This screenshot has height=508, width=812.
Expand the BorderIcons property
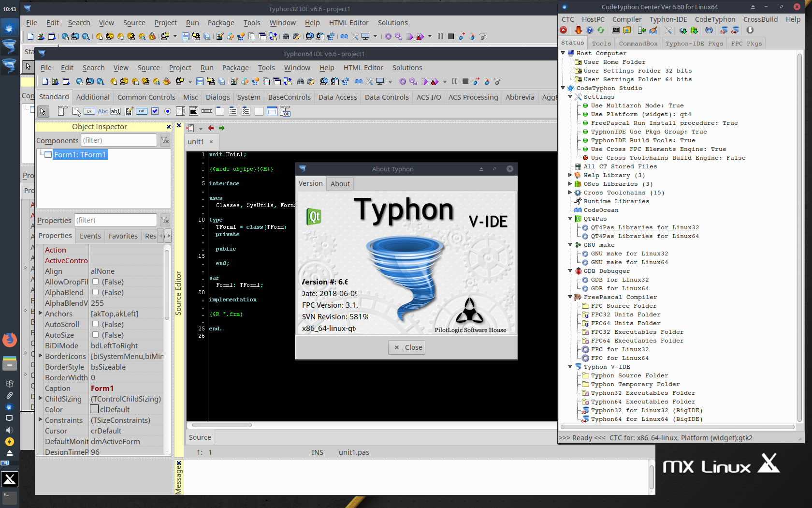click(x=41, y=356)
